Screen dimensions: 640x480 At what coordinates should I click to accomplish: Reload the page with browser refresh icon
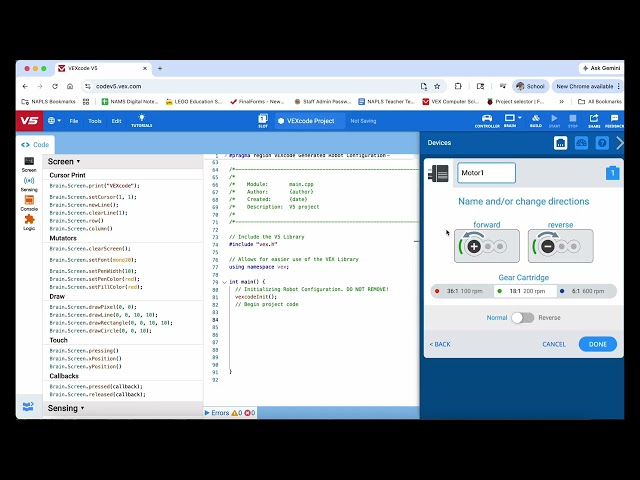55,86
